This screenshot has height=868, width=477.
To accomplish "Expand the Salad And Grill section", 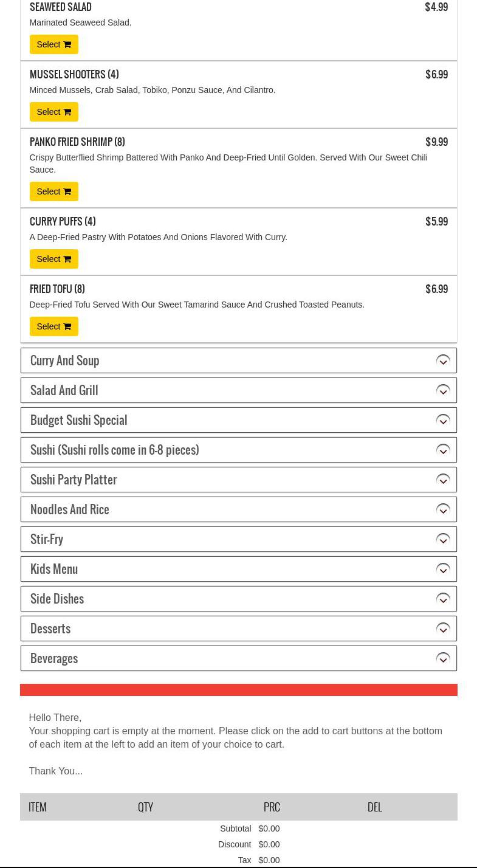I will pyautogui.click(x=238, y=390).
